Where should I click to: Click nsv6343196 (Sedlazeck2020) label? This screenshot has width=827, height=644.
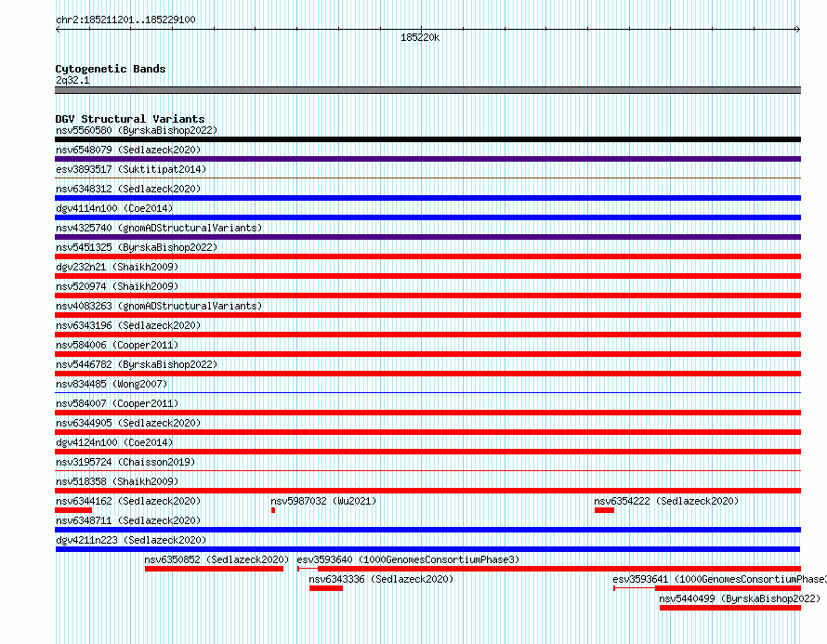128,325
